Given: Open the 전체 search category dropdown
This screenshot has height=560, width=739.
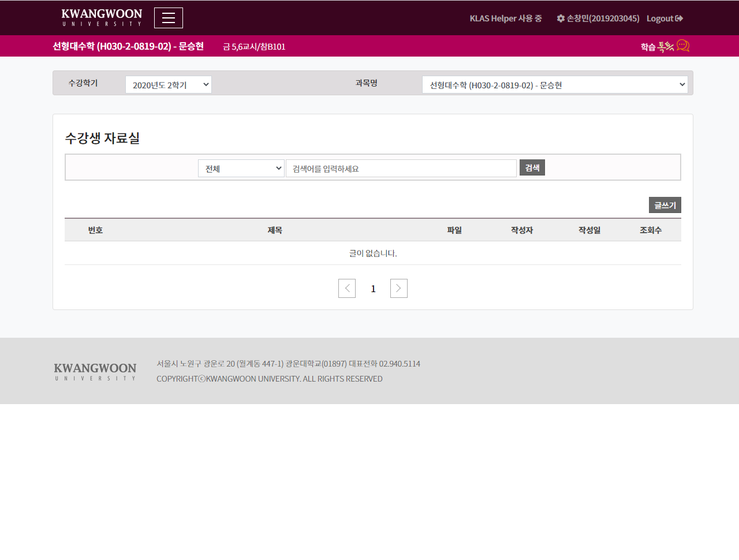Looking at the screenshot, I should [241, 169].
